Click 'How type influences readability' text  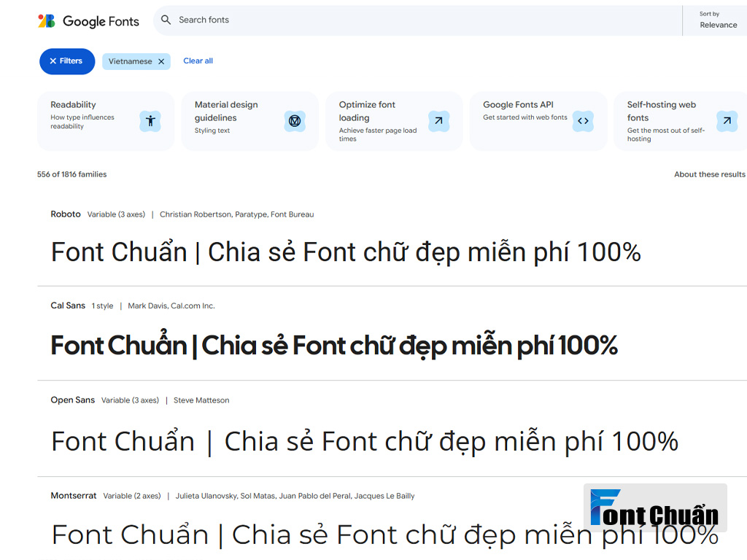[82, 122]
